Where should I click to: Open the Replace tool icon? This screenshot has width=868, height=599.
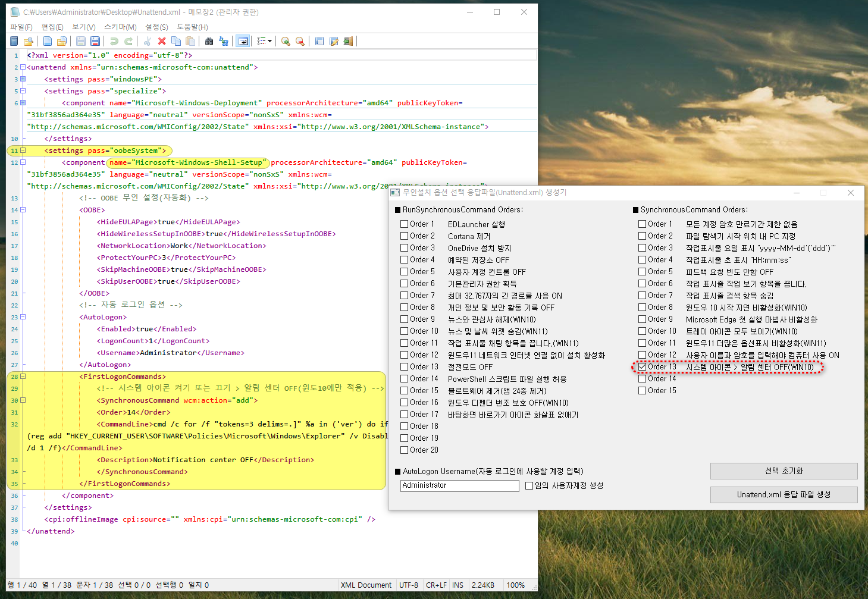click(224, 41)
